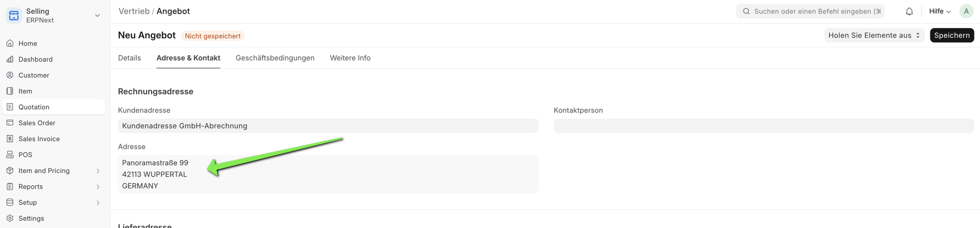Open the Hilfe dropdown menu
This screenshot has height=228, width=980.
(x=939, y=11)
